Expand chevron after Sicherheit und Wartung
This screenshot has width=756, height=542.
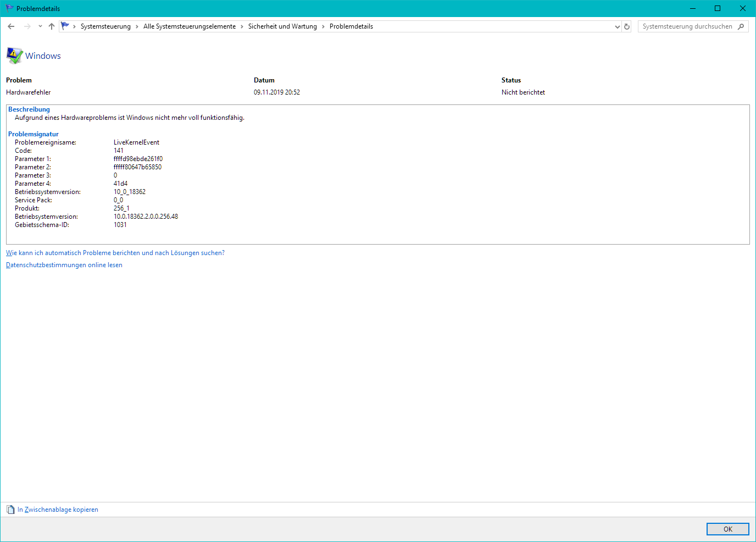(x=323, y=26)
